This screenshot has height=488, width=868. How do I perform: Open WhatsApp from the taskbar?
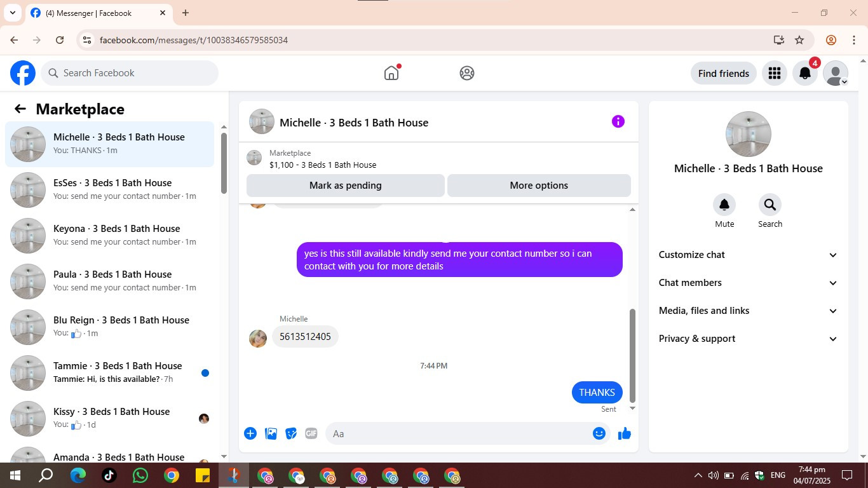(x=140, y=475)
